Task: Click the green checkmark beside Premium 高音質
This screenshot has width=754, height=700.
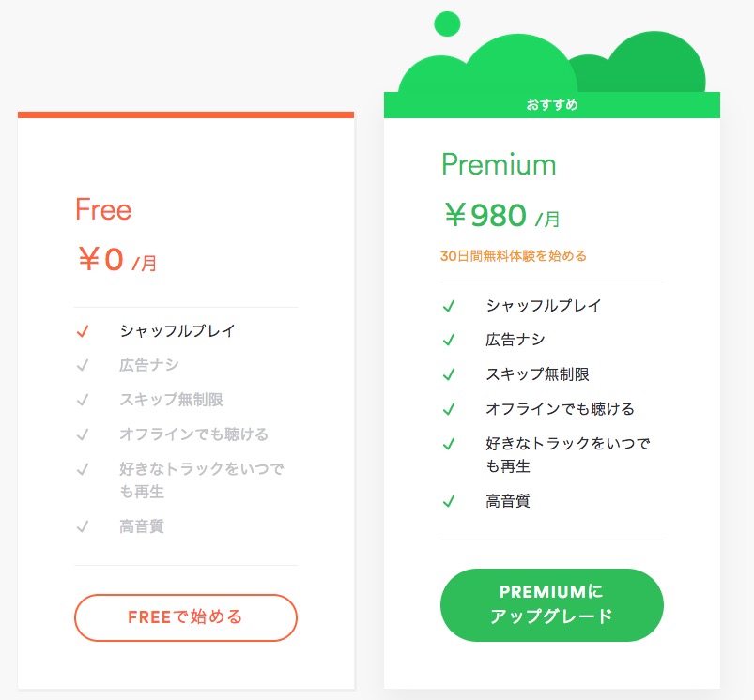Action: point(449,502)
